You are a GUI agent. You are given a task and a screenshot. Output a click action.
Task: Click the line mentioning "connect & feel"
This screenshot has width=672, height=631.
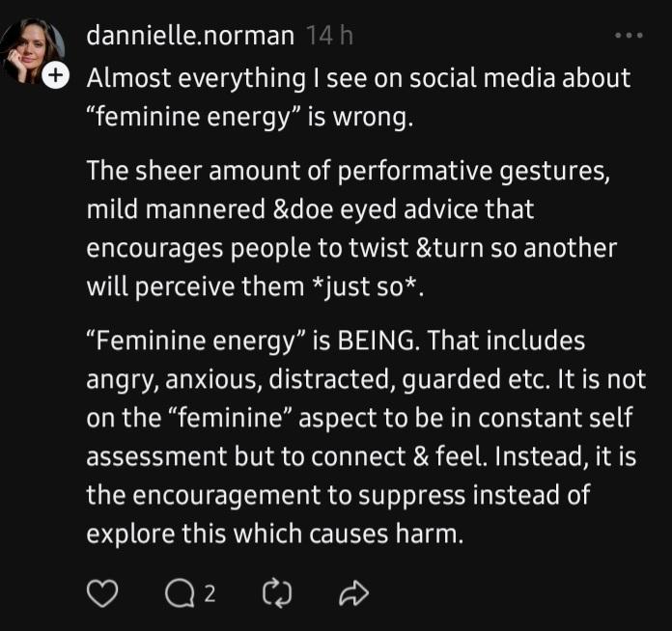pyautogui.click(x=361, y=456)
